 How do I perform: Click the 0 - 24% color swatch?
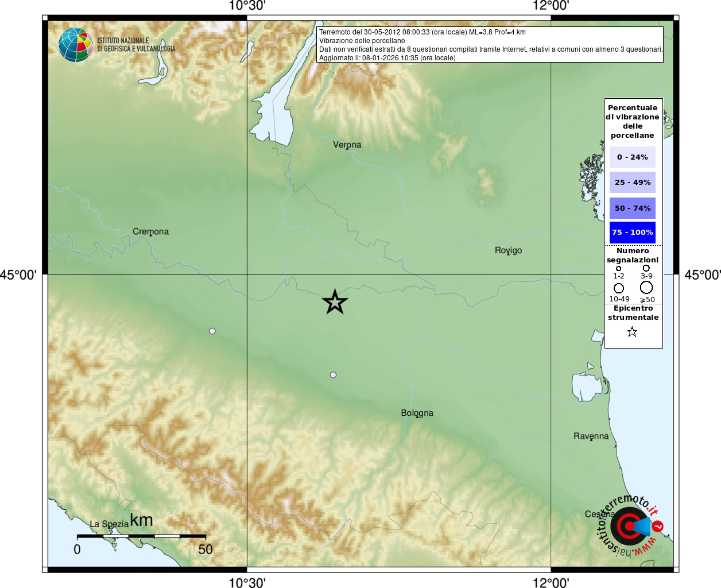tap(633, 157)
